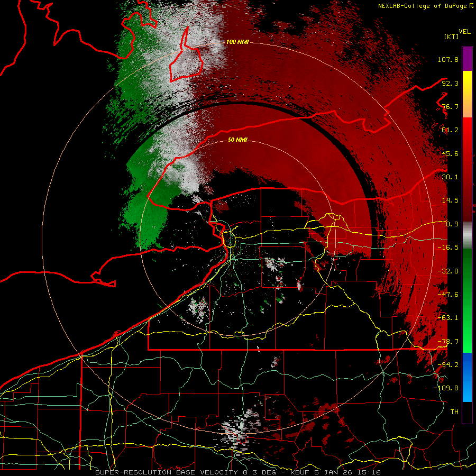The width and height of the screenshot is (476, 476).
Task: Pick the blue segment of the color bar
Action: [x=467, y=377]
